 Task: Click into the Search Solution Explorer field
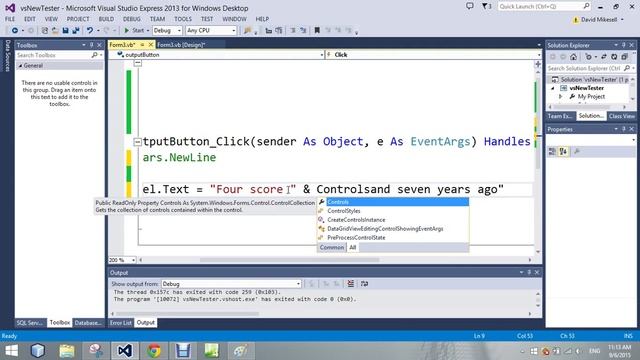[585, 68]
